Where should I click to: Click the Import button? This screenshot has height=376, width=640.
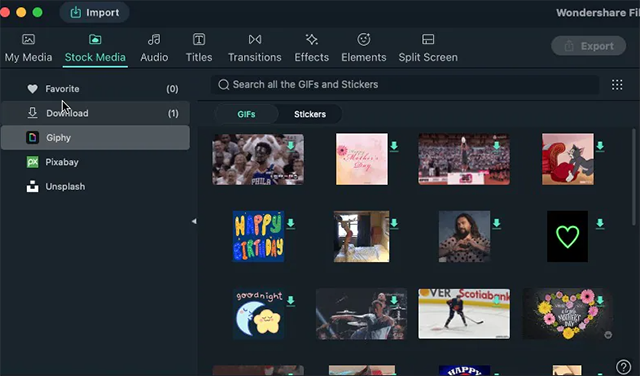pyautogui.click(x=95, y=12)
